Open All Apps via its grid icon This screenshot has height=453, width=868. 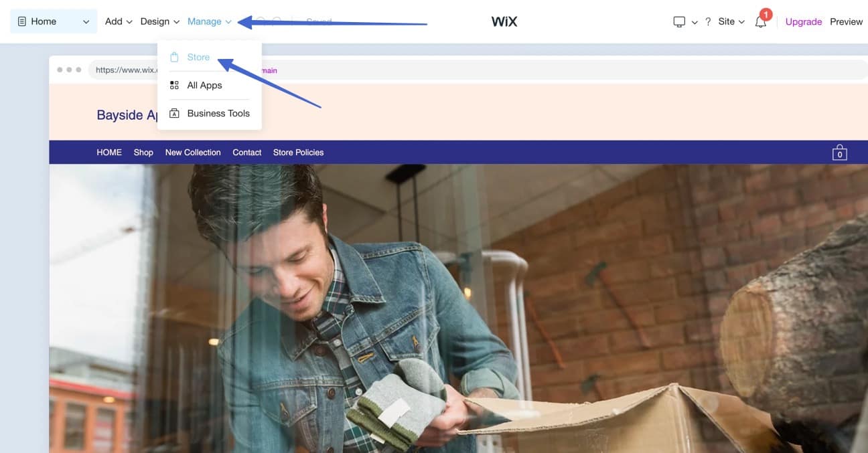click(x=174, y=85)
